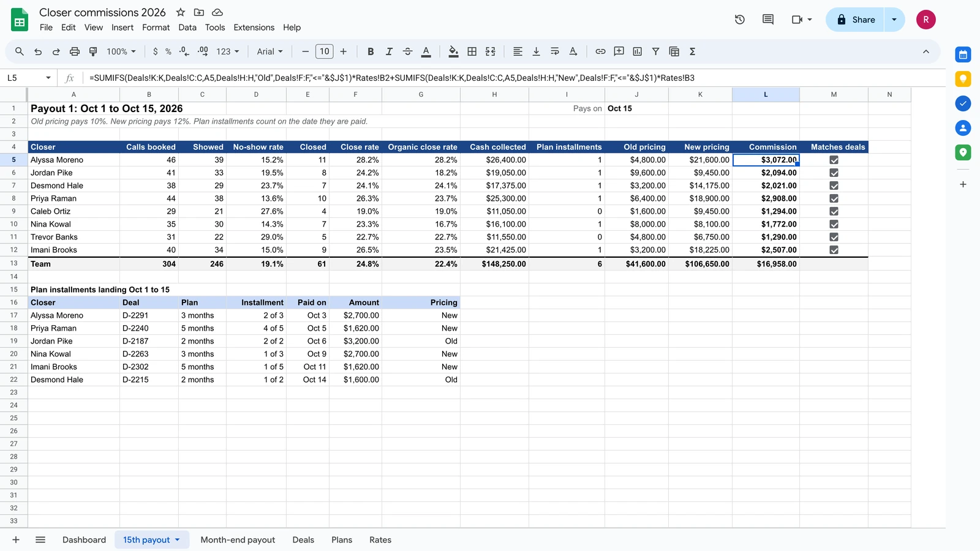The image size is (980, 551).
Task: Click the Share button
Action: pos(855,20)
